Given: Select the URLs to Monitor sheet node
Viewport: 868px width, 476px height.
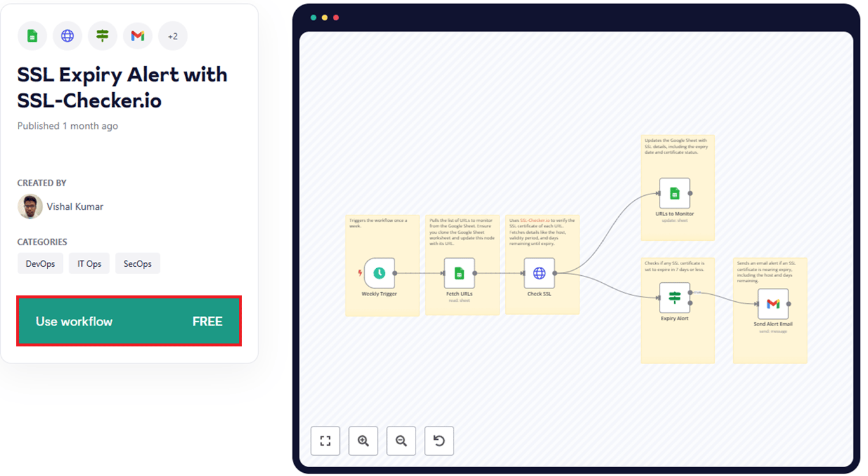Looking at the screenshot, I should 675,192.
